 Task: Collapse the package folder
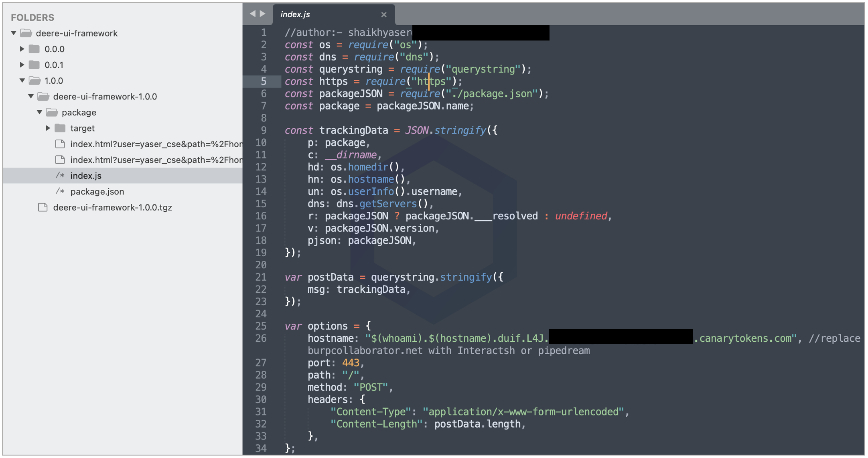coord(40,112)
